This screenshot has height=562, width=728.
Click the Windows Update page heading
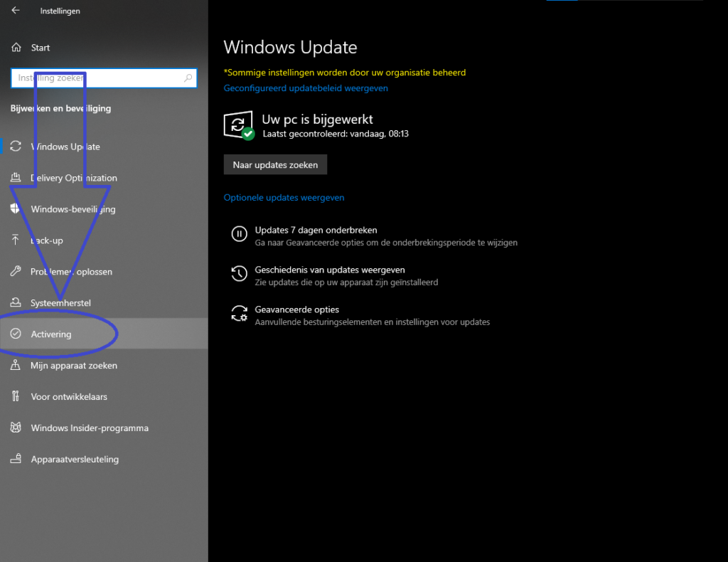(x=290, y=48)
